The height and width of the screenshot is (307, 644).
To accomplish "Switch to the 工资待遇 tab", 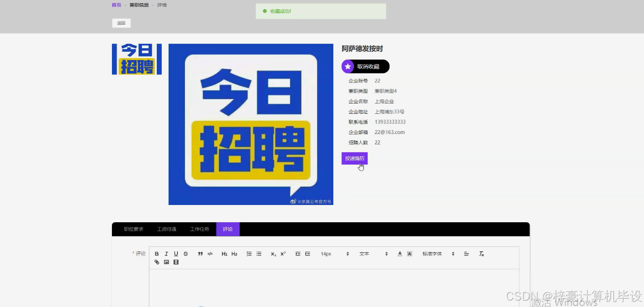I will point(167,229).
